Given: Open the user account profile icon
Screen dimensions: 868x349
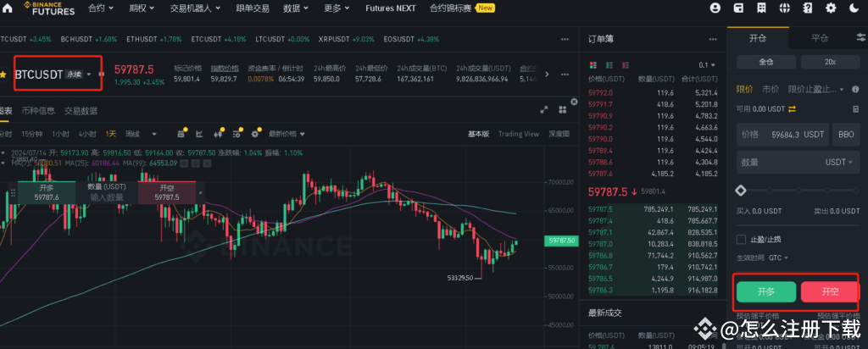Looking at the screenshot, I should click(715, 8).
